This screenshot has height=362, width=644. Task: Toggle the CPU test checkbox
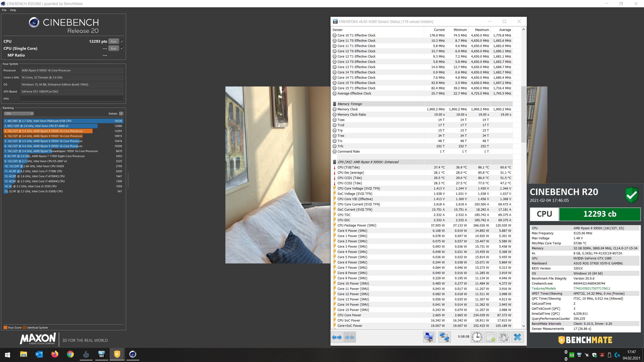click(122, 41)
